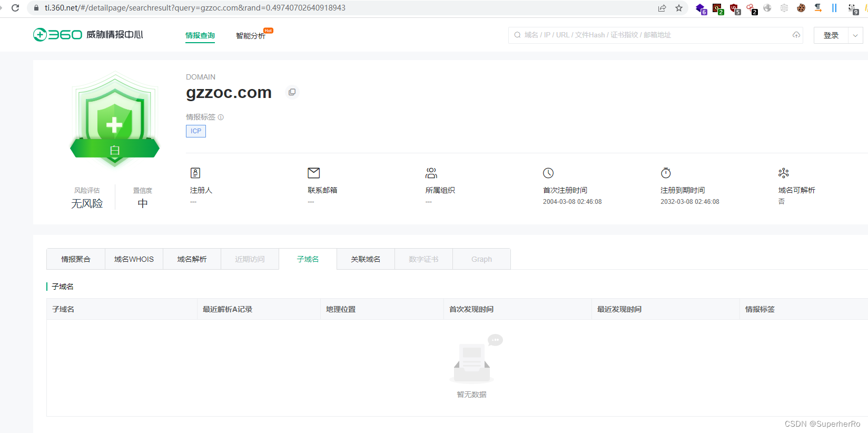Switch to the 情报聚合 tab
Viewport: 868px width, 433px height.
tap(76, 259)
